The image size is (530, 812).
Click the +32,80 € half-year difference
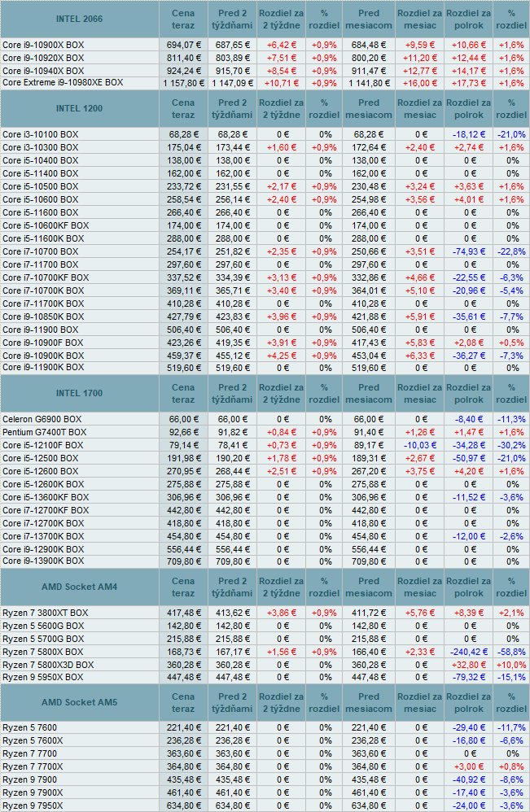(468, 665)
